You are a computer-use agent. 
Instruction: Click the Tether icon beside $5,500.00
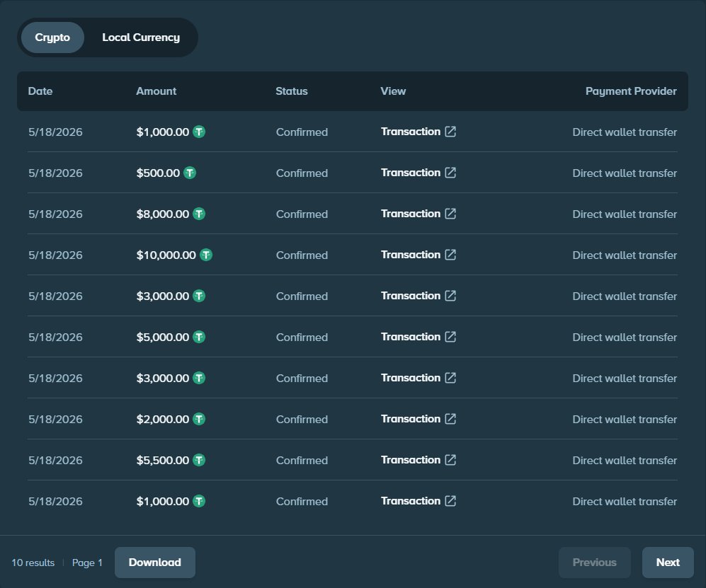[x=199, y=460]
